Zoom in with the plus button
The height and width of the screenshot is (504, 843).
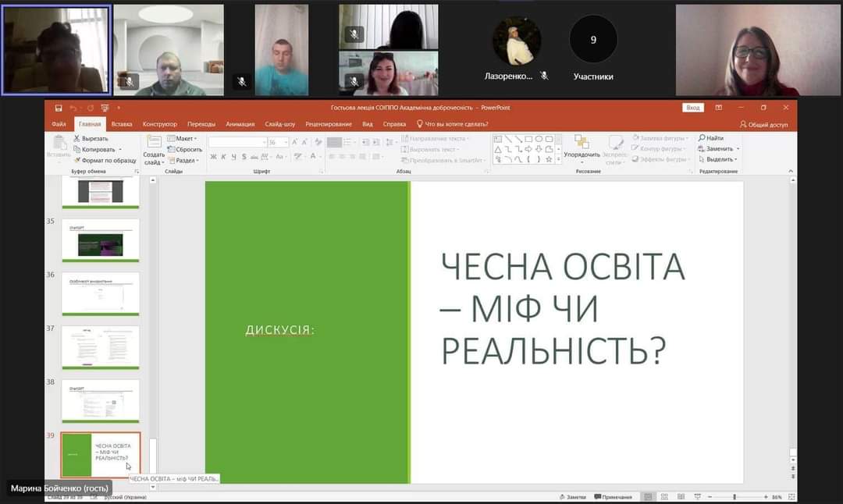click(x=766, y=497)
